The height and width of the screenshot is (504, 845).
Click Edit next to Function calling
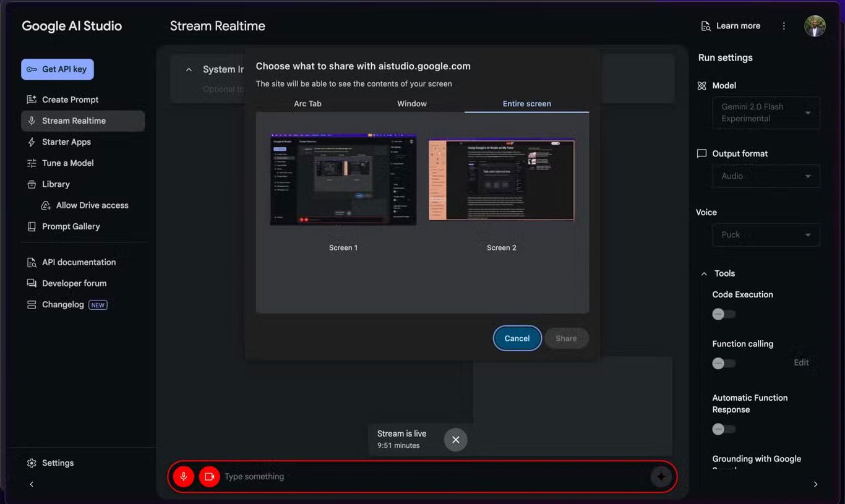(x=801, y=362)
